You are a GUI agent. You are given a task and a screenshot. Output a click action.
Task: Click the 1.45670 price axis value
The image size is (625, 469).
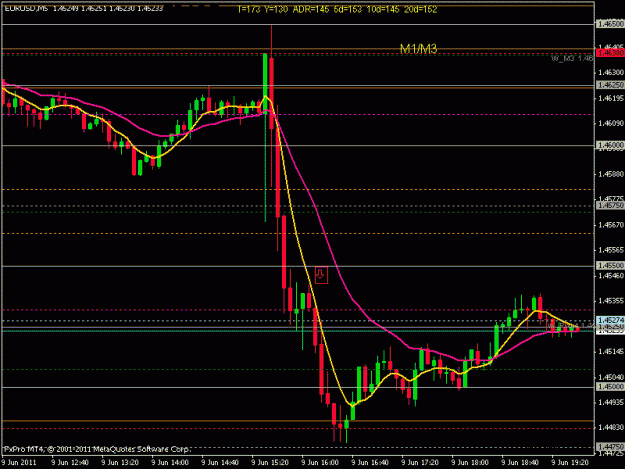(611, 225)
